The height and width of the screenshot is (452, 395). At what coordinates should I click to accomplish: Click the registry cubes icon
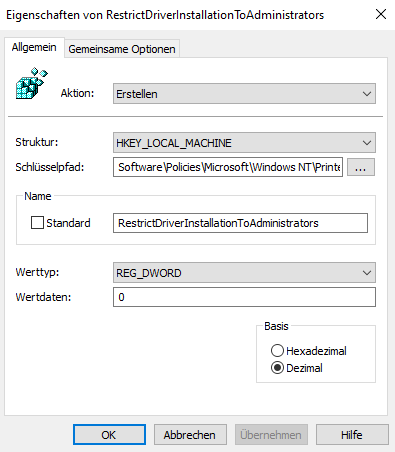(32, 83)
